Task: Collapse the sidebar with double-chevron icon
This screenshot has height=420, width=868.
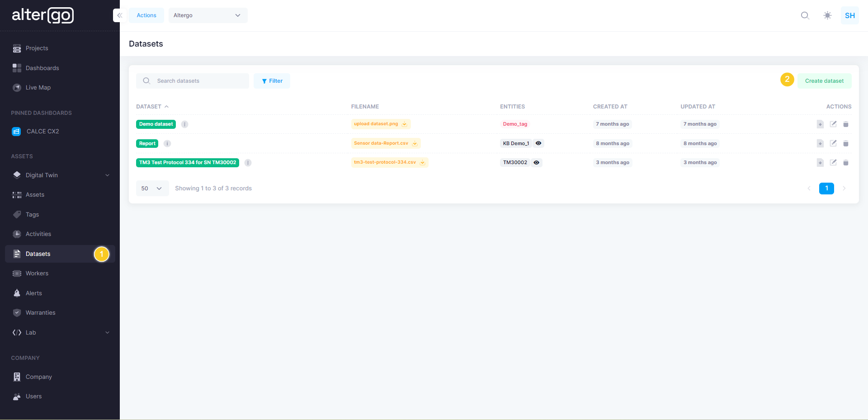Action: tap(119, 15)
